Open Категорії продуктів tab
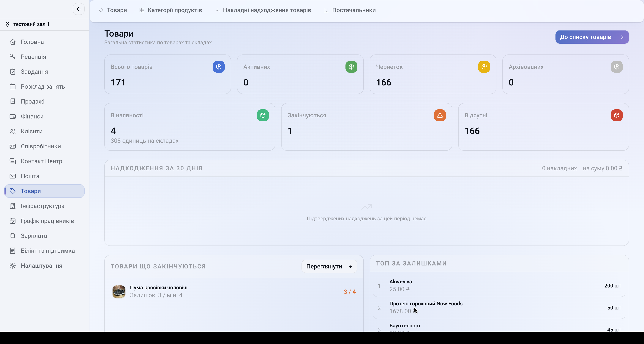The width and height of the screenshot is (644, 344). pyautogui.click(x=171, y=10)
